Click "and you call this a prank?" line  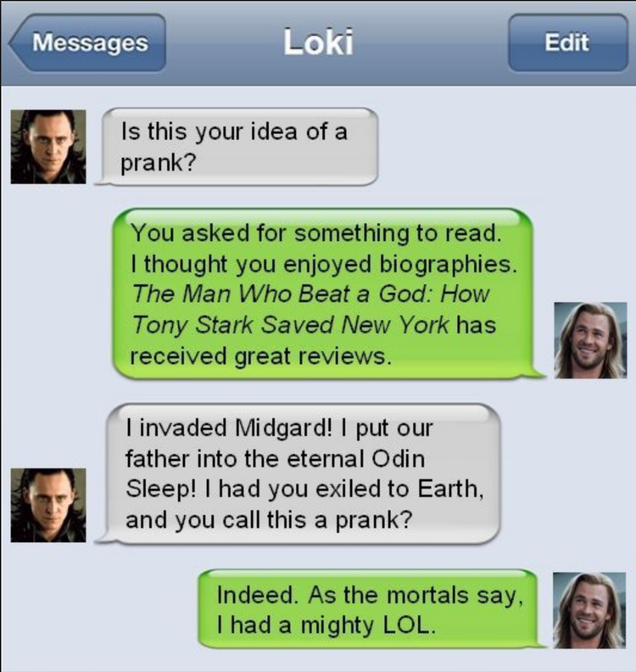pos(269,520)
